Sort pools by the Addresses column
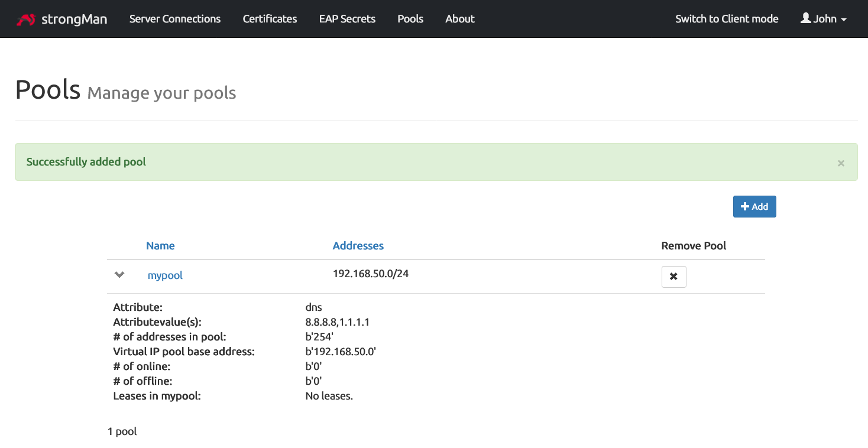Viewport: 868px width, 448px height. 358,245
